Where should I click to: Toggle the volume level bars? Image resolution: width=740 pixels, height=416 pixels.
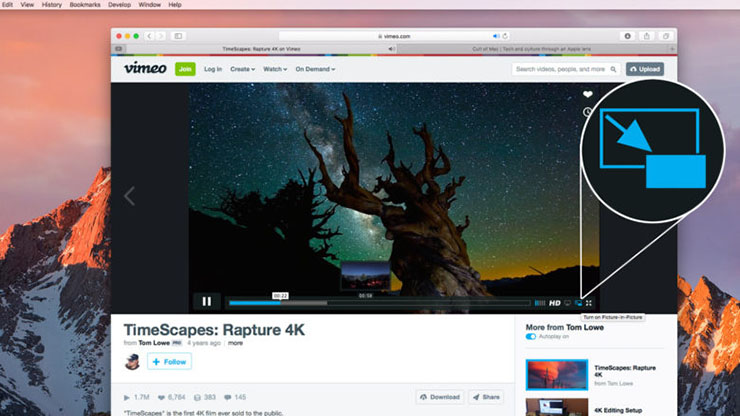[x=540, y=302]
